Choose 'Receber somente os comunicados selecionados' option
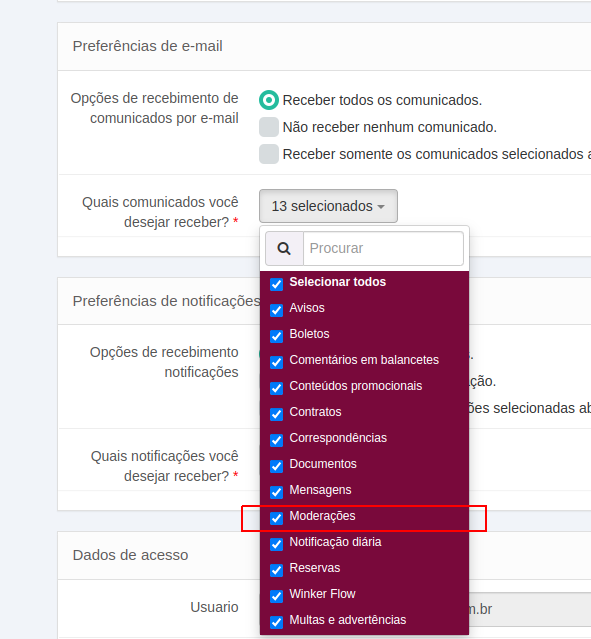The width and height of the screenshot is (591, 639). [x=269, y=154]
